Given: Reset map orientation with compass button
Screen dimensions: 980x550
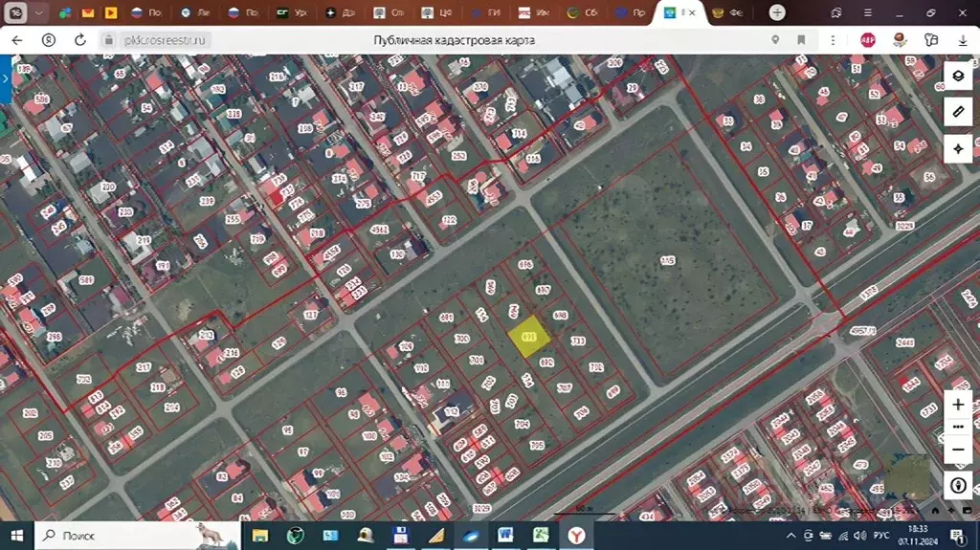Looking at the screenshot, I should point(957,486).
